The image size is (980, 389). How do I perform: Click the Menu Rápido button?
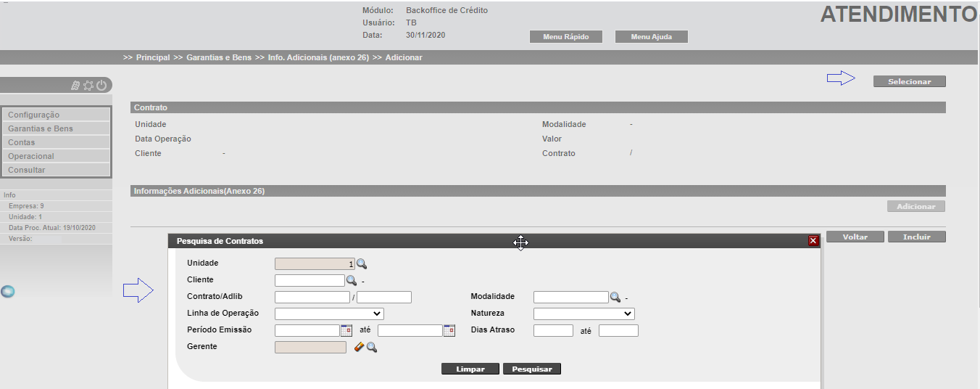coord(566,37)
